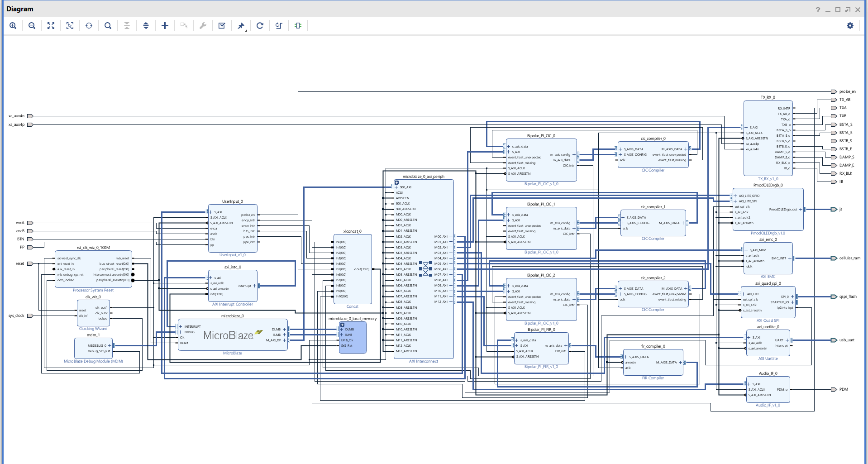
Task: Click the Expand All hierarchy icon
Action: [x=146, y=26]
